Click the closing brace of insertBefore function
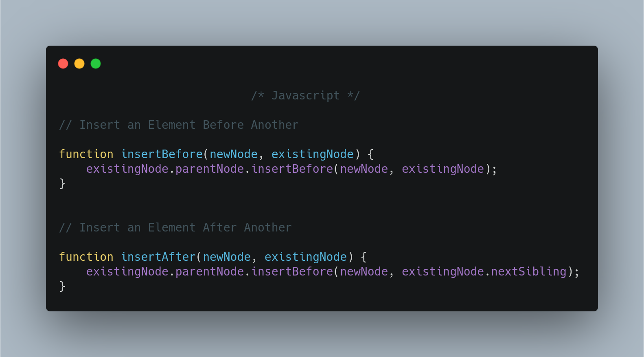The height and width of the screenshot is (357, 644). point(62,183)
